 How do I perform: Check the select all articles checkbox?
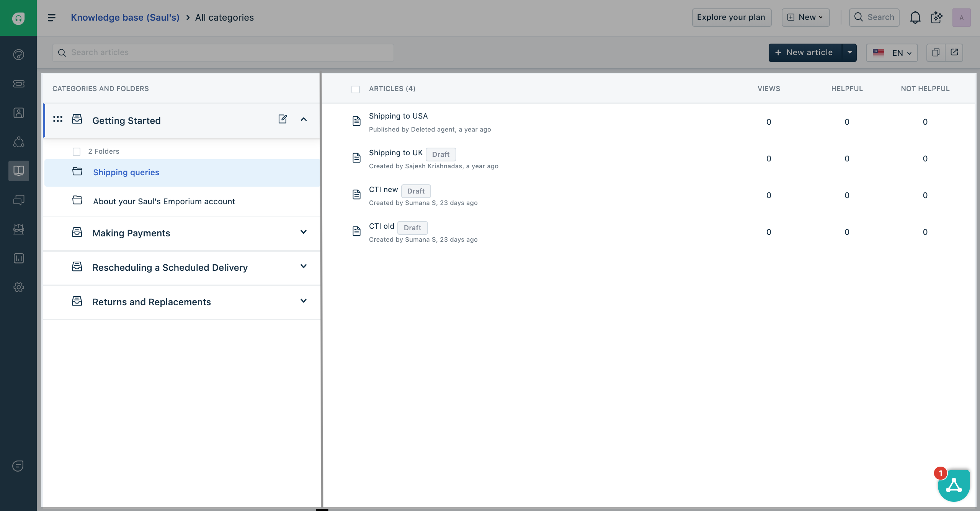point(356,89)
